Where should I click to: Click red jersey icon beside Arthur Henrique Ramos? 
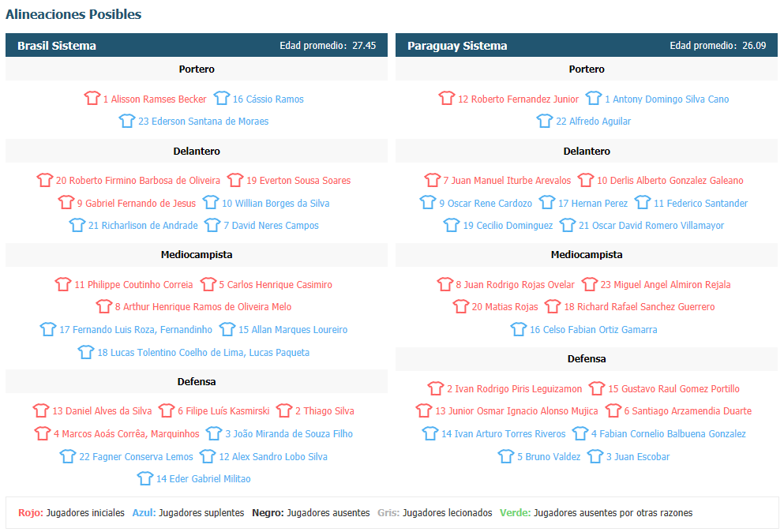[x=104, y=306]
